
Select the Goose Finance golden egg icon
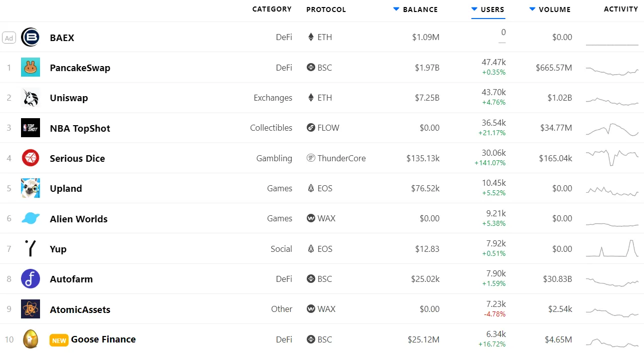pos(31,339)
